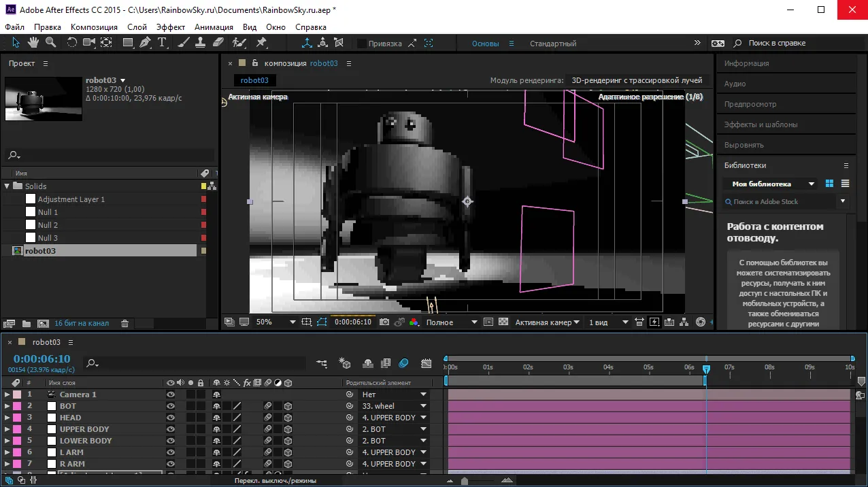Click the 16 бит на канал color depth
The width and height of the screenshot is (868, 487).
(82, 324)
